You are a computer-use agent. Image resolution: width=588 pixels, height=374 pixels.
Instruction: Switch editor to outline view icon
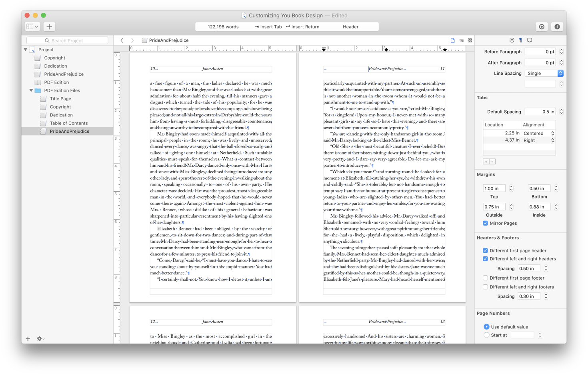461,40
